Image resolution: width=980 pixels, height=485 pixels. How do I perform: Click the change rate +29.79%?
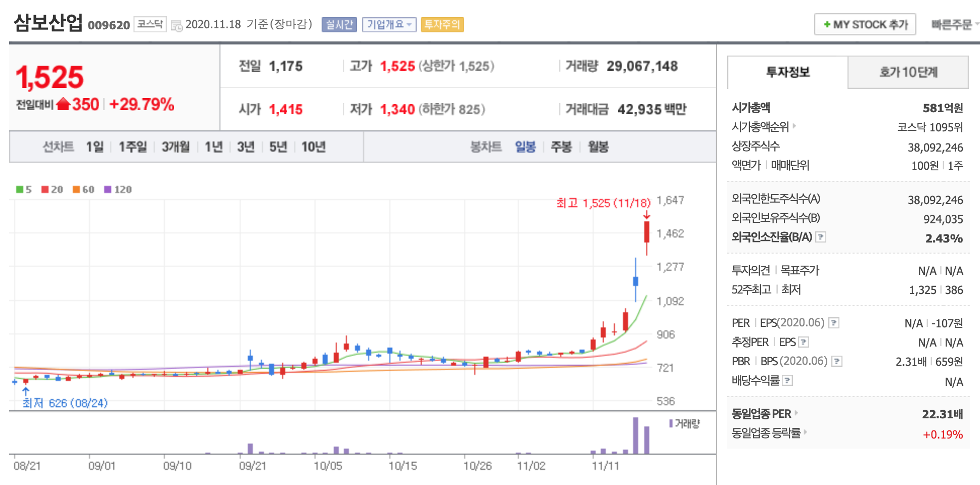142,105
